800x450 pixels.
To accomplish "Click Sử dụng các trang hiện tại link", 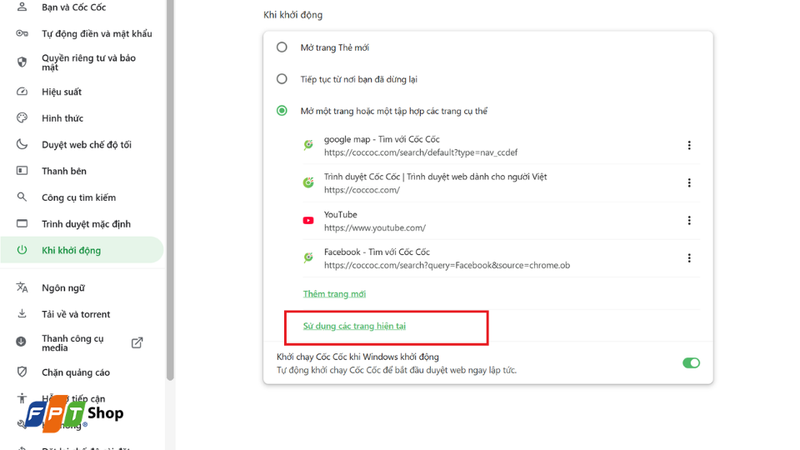I will click(x=354, y=326).
